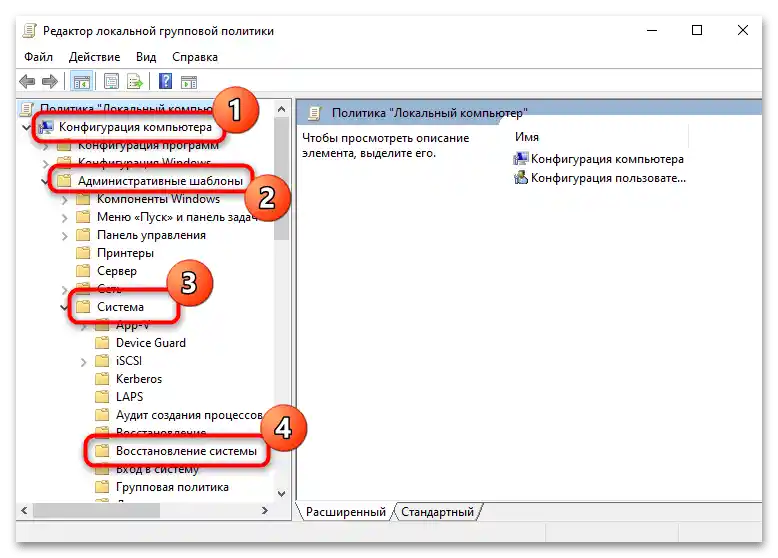Click the policy editor title bar icon
The width and height of the screenshot is (778, 558).
pos(30,31)
